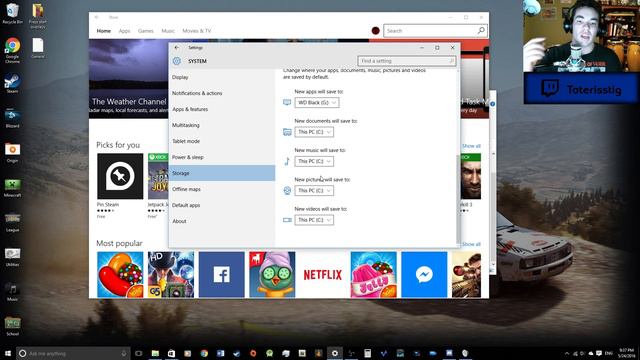Click the Store search magnifier icon
The image size is (640, 360).
(481, 30)
